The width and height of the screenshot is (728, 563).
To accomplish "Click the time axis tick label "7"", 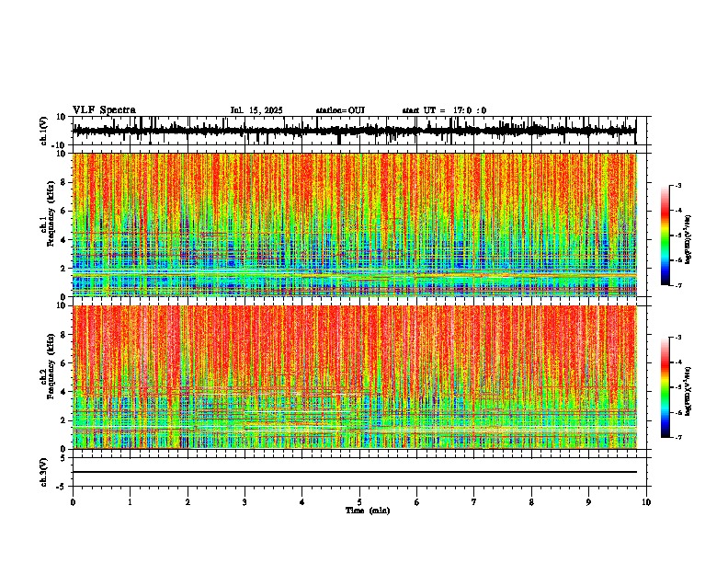I will click(474, 502).
